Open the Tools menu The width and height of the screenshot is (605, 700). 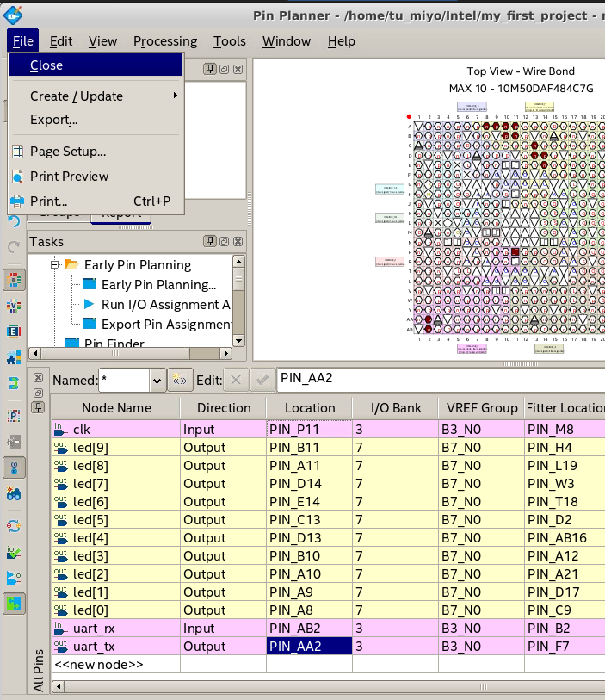pyautogui.click(x=229, y=41)
